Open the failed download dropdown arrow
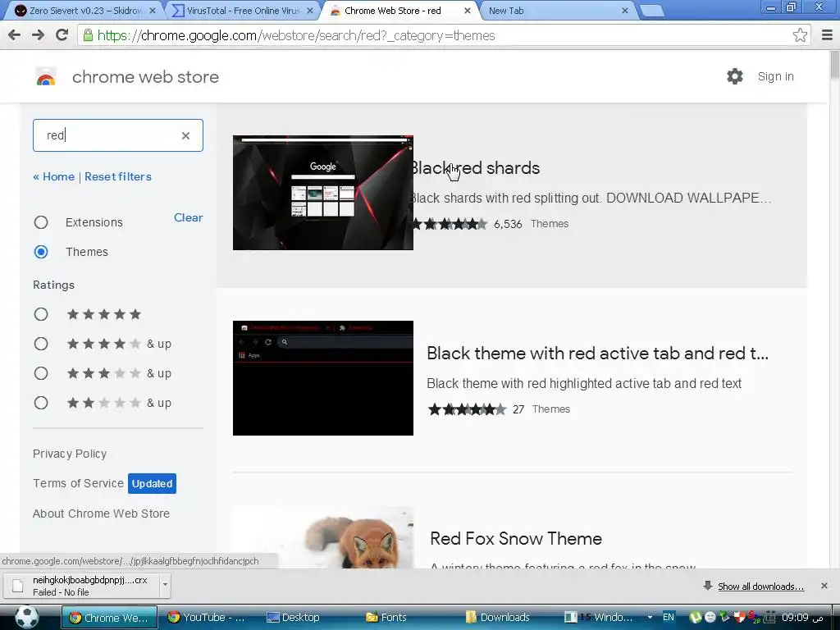This screenshot has width=840, height=630. pos(165,586)
